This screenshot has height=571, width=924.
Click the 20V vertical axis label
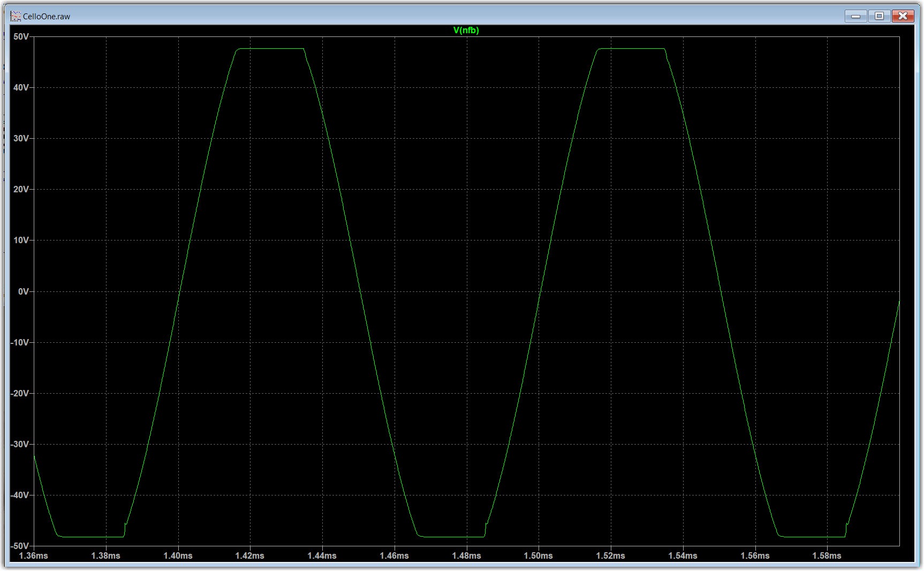pos(21,189)
